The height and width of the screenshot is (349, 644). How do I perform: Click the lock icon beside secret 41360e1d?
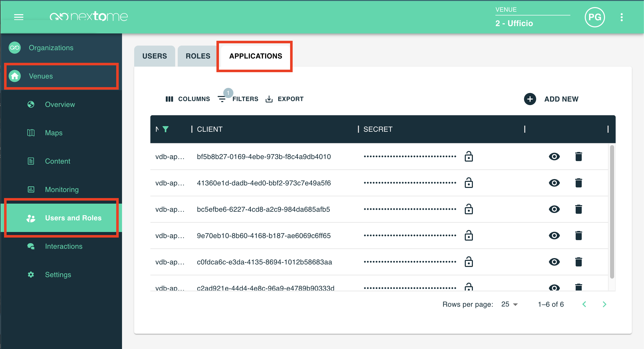click(469, 183)
